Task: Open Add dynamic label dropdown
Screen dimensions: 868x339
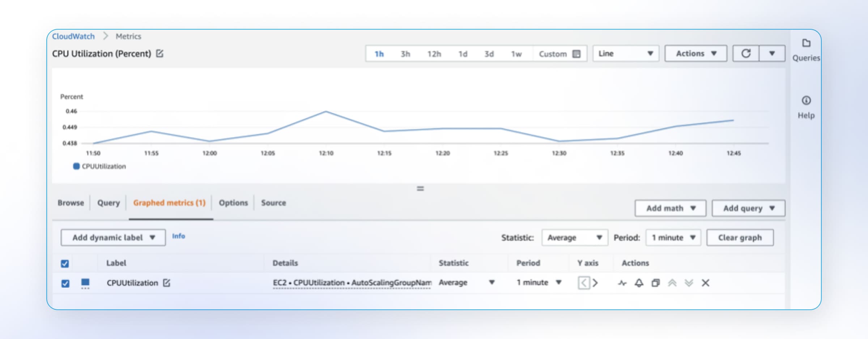Action: click(x=113, y=237)
